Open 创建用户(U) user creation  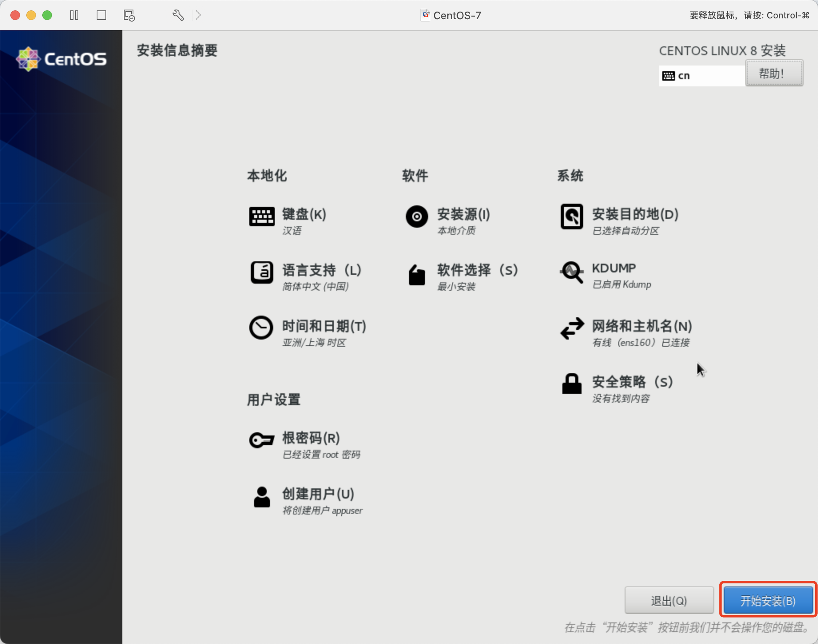click(x=318, y=494)
